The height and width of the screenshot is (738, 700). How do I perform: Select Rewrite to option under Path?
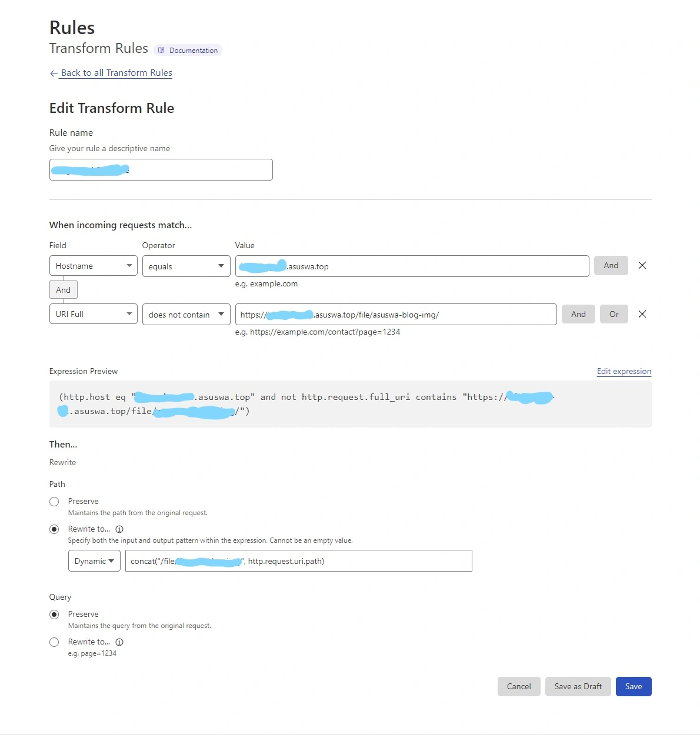tap(54, 529)
